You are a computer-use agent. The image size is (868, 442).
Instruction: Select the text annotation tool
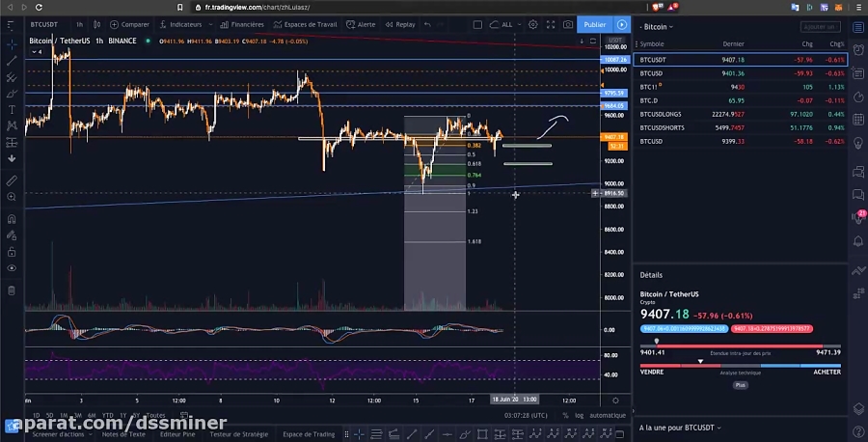coord(12,110)
